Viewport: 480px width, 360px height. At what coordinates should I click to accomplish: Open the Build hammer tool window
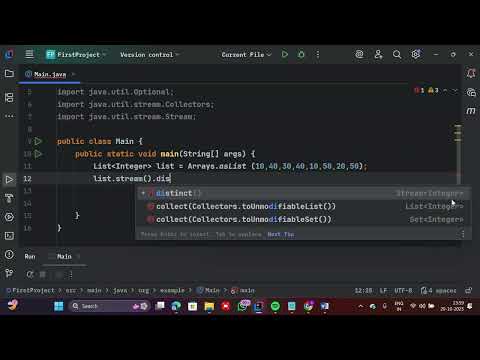[x=9, y=198]
